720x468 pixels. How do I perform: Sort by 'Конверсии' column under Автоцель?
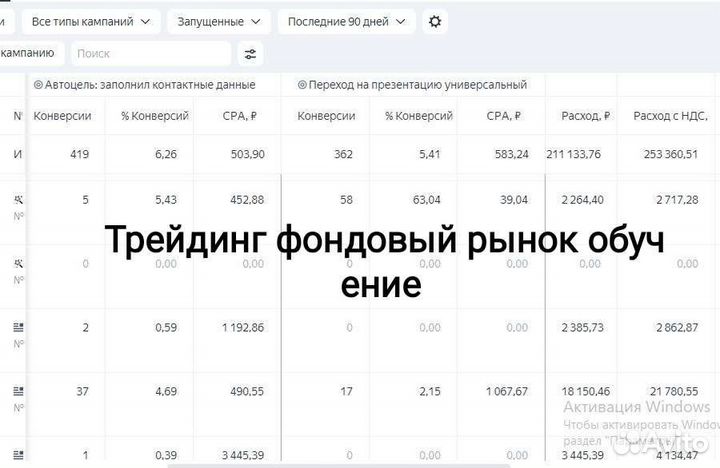62,116
